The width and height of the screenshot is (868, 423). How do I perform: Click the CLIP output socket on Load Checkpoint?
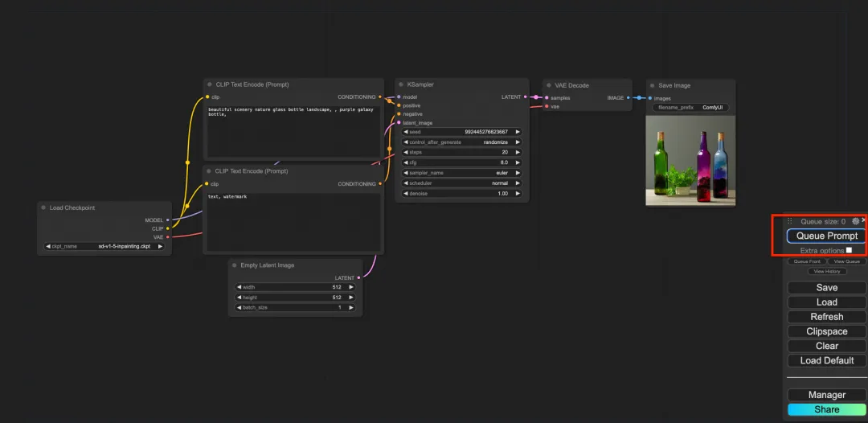point(168,228)
